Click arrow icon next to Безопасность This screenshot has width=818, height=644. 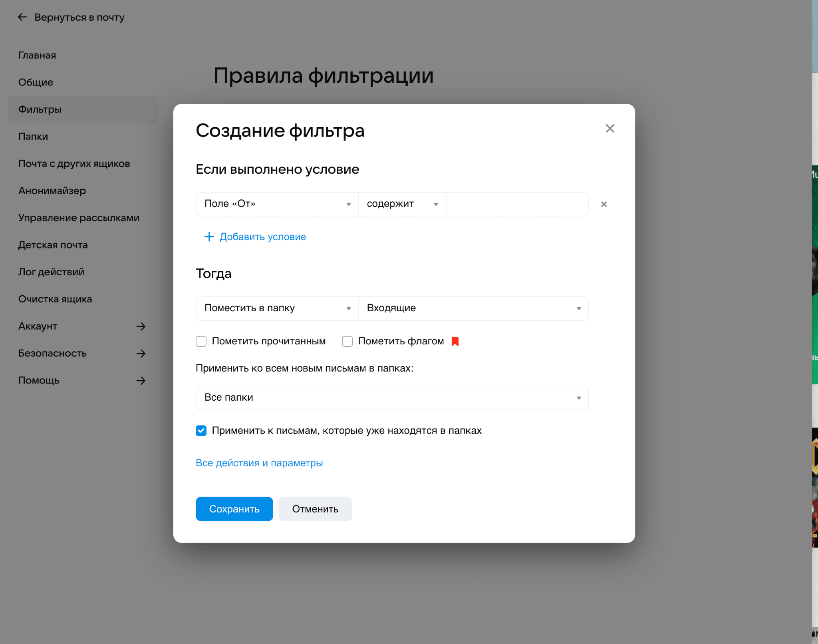(141, 354)
